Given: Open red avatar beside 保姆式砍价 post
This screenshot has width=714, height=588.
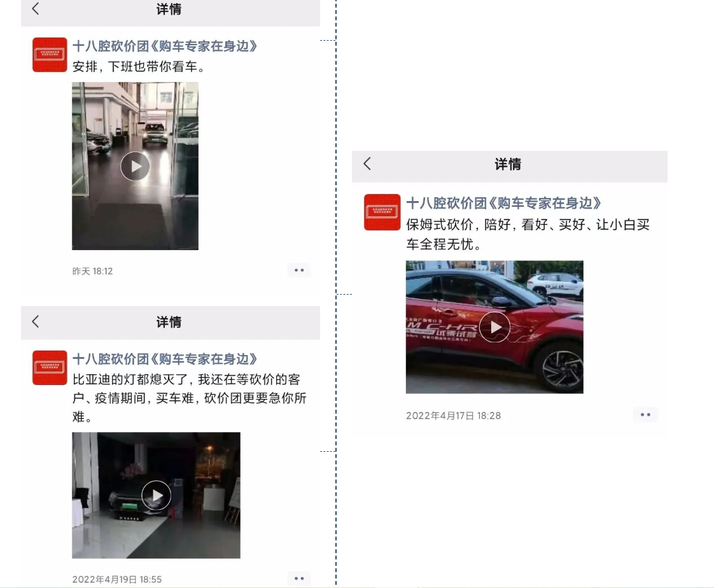Looking at the screenshot, I should coord(382,213).
